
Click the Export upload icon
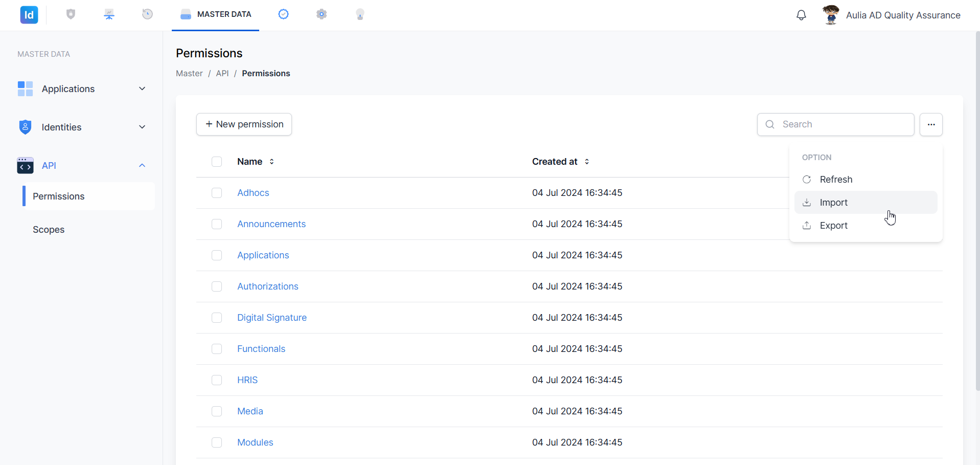tap(807, 226)
